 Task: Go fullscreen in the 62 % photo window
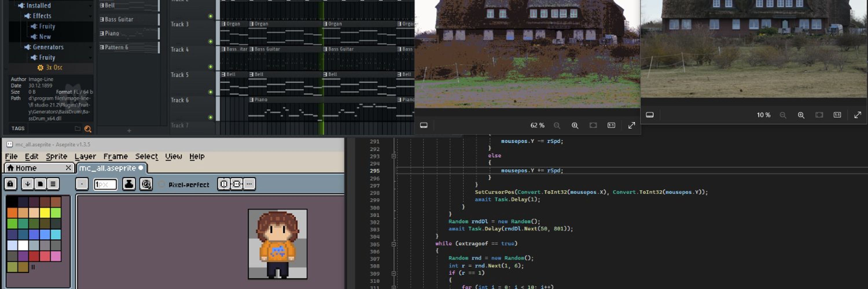click(631, 125)
